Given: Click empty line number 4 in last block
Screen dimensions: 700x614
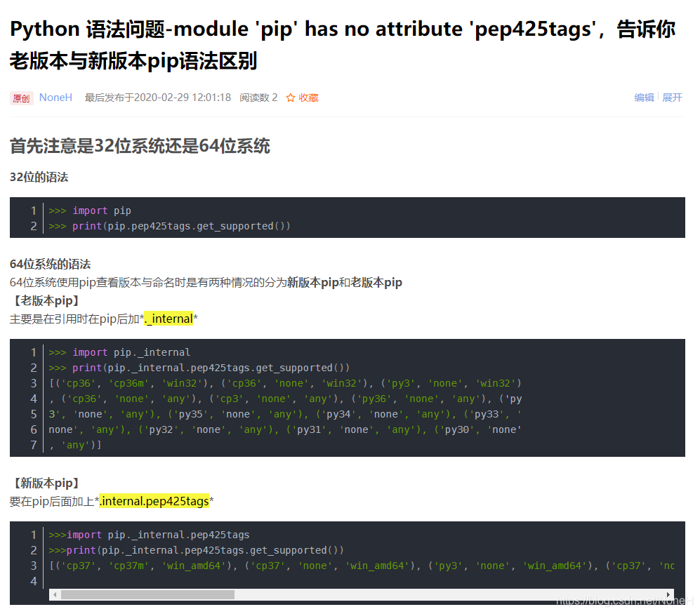Looking at the screenshot, I should coord(34,582).
